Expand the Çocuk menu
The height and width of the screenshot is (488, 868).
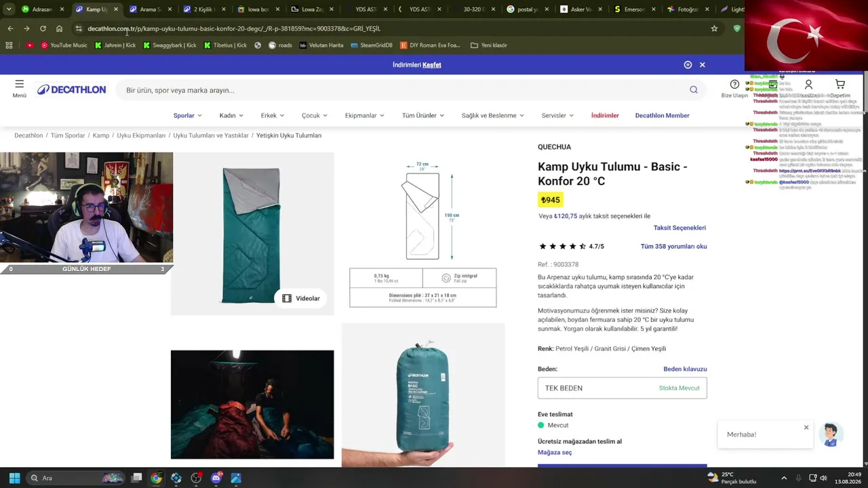click(x=315, y=115)
